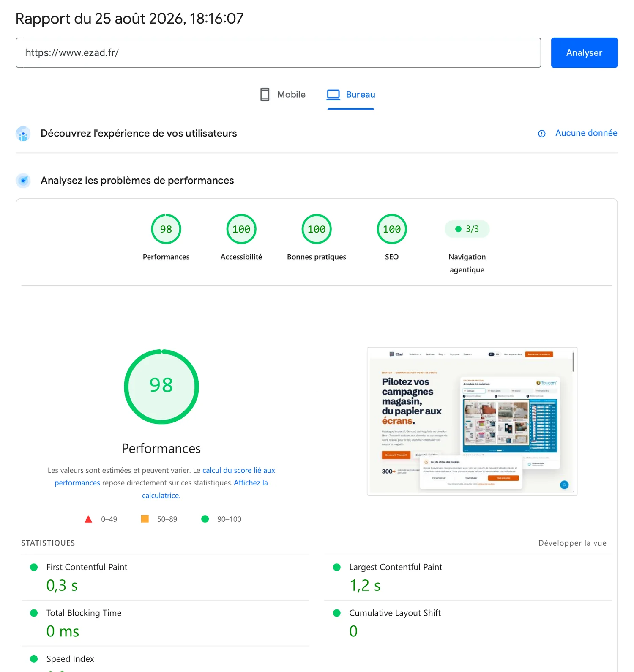This screenshot has width=634, height=672.
Task: Click the info icon beside Aucune donnée
Action: click(x=542, y=134)
